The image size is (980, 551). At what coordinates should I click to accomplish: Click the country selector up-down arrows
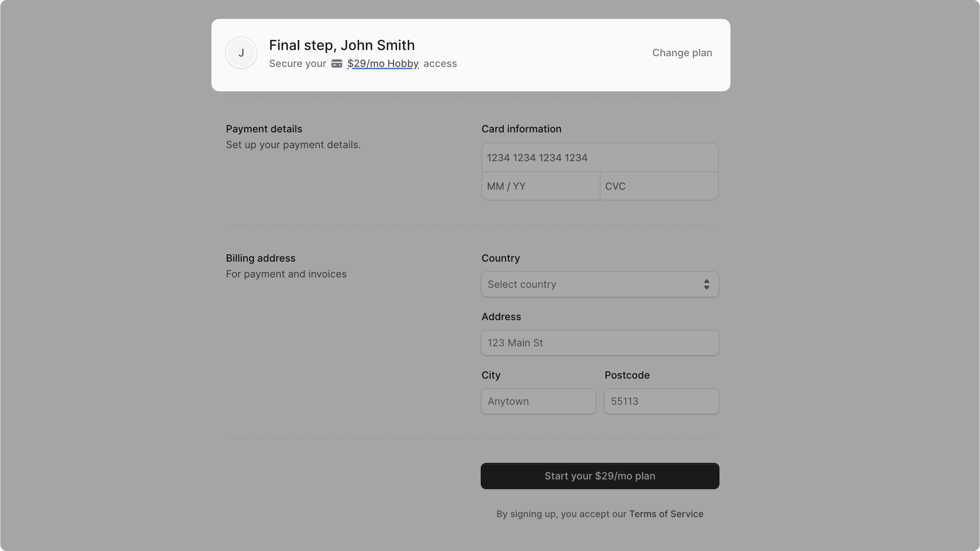coord(706,284)
